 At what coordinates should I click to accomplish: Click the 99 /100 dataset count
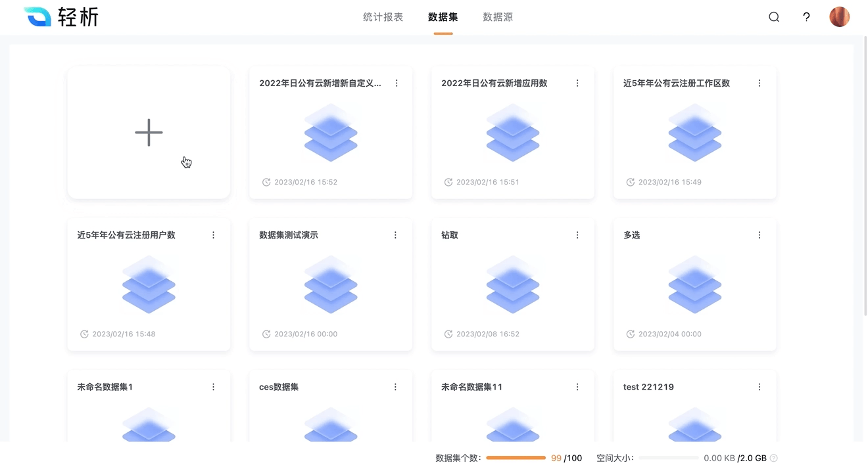pos(567,459)
